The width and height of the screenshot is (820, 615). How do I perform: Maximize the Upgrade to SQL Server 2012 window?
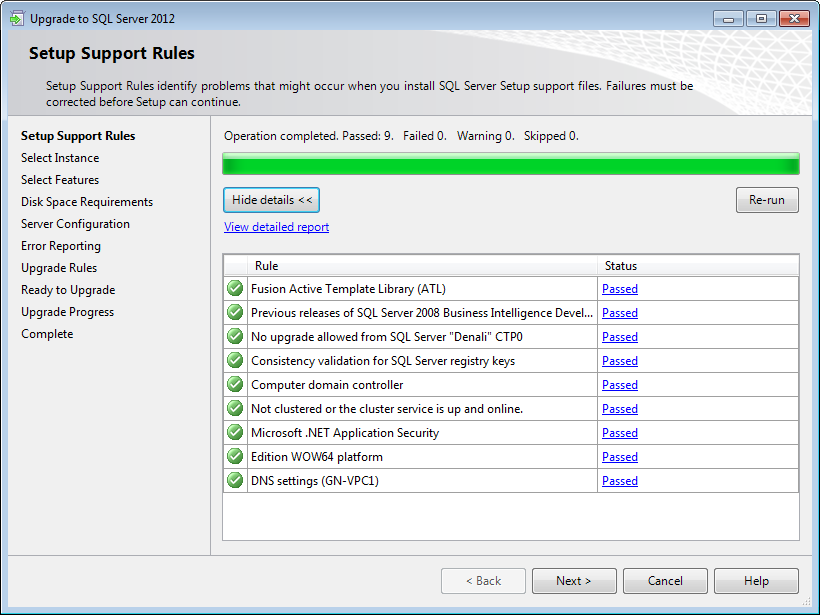761,19
